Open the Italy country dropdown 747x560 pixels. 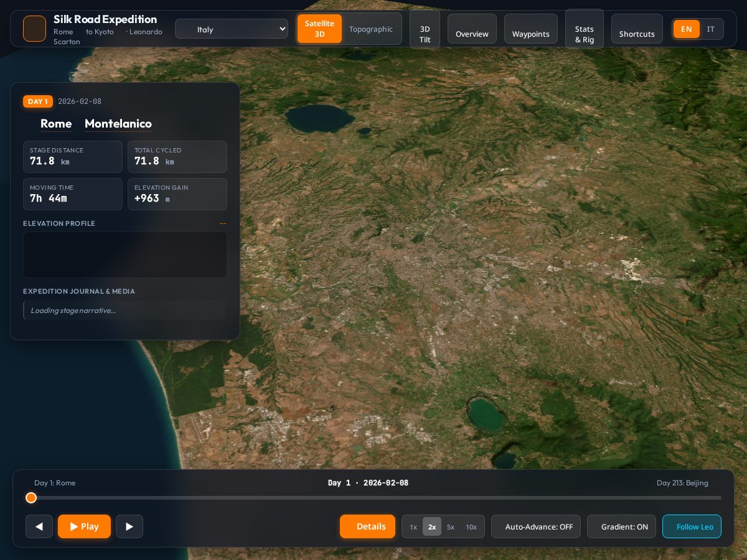point(232,29)
